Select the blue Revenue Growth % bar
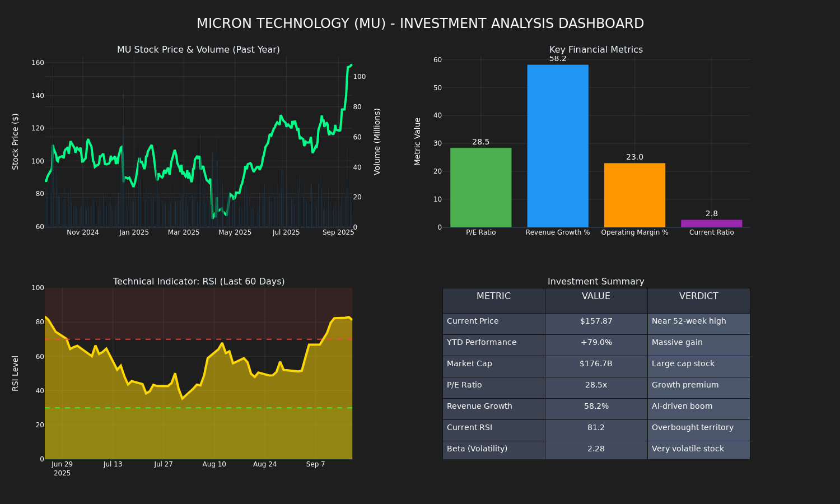840x504 pixels. 557,146
